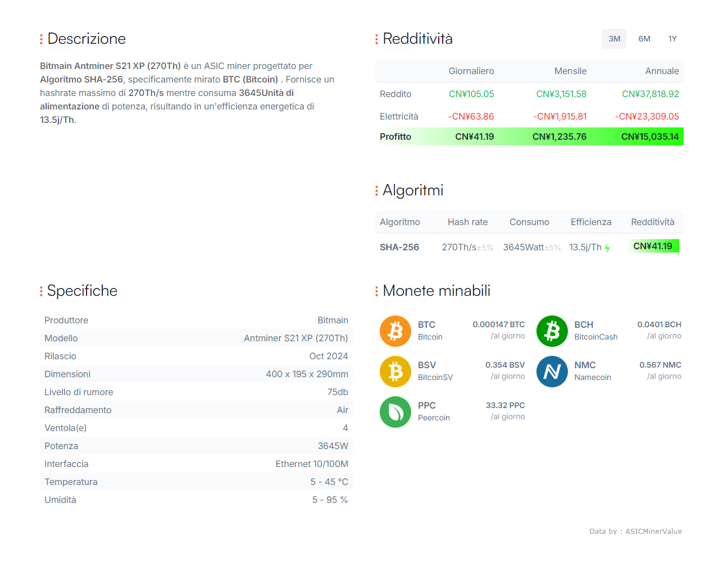Screen dimensions: 728x563
Task: Click the green Peercoin PPC leaf icon
Action: 395,412
